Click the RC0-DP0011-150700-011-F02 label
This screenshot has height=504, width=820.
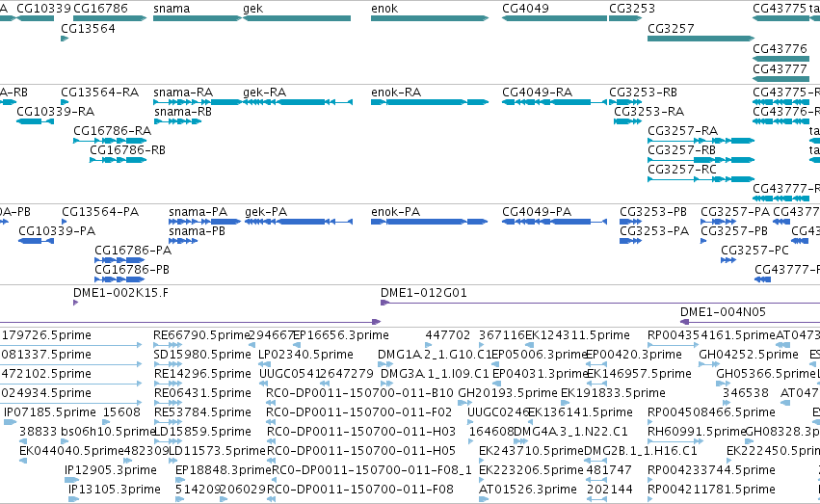coord(358,412)
